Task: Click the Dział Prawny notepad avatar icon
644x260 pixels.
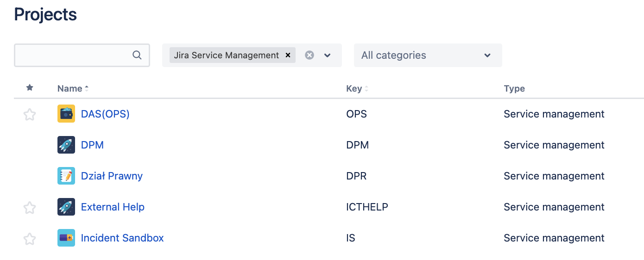Action: tap(66, 176)
